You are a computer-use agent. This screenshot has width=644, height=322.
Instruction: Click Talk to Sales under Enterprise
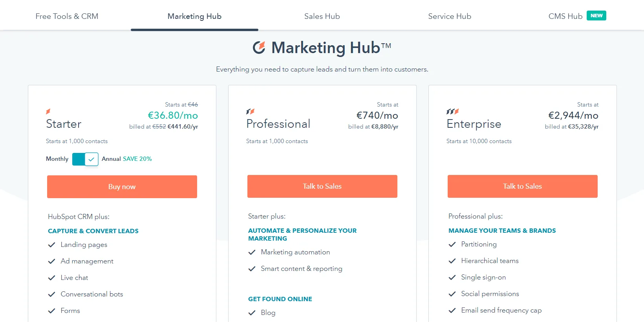[x=523, y=186]
